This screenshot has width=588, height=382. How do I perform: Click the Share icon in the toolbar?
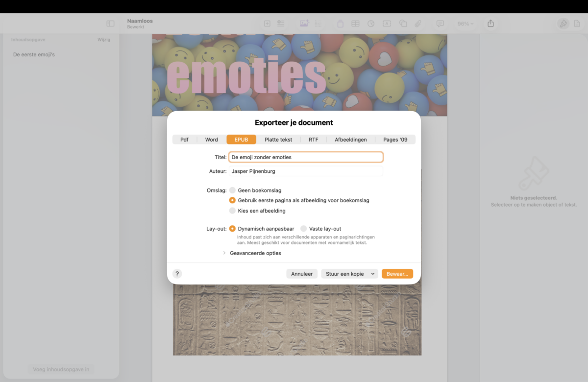(x=491, y=24)
